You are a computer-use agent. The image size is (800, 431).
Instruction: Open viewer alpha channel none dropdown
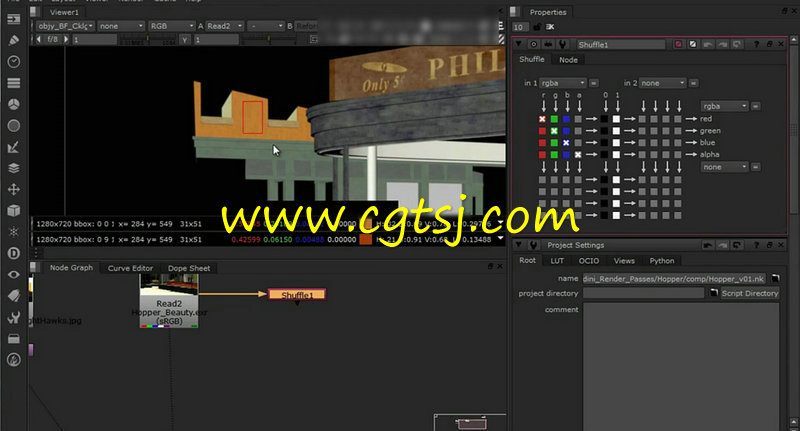pos(121,26)
